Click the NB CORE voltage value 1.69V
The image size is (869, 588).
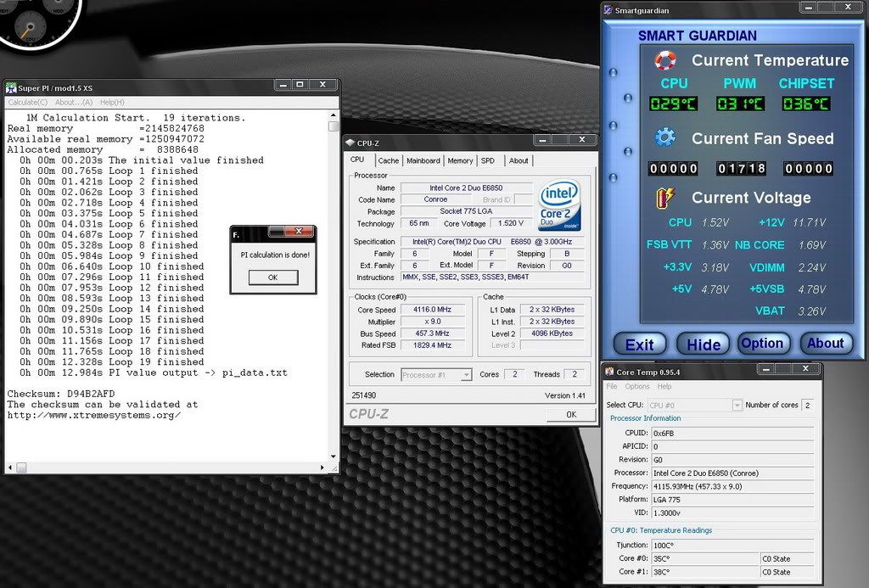click(812, 245)
